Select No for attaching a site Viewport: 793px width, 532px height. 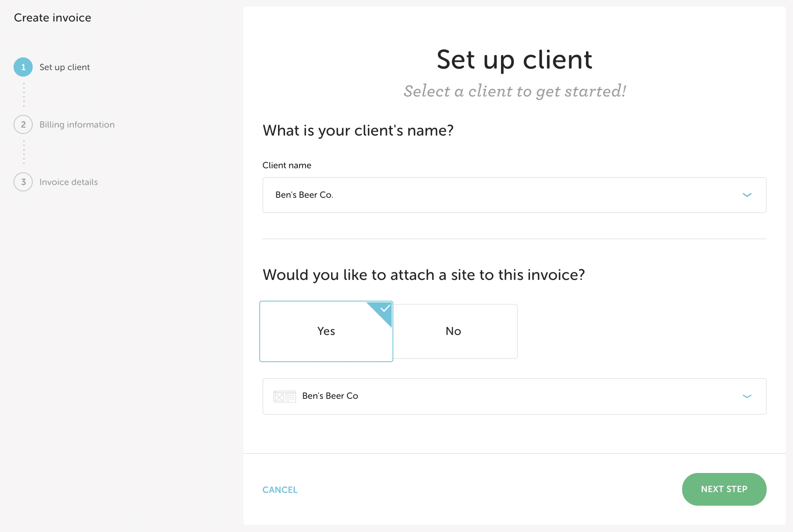coord(454,331)
